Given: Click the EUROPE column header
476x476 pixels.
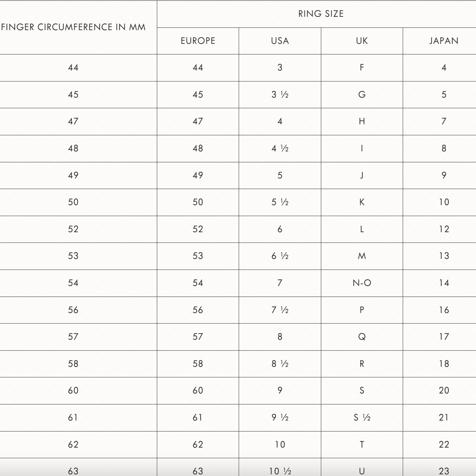Looking at the screenshot, I should pyautogui.click(x=198, y=41).
